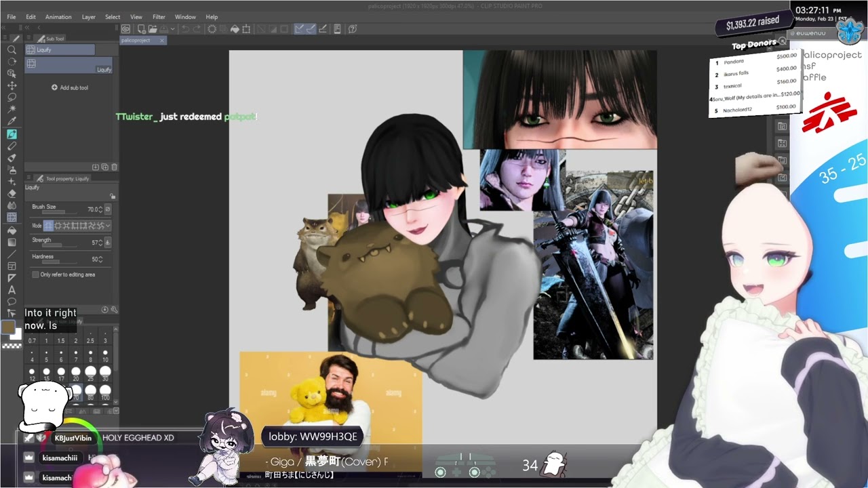
Task: Expand the Liquify Mode dropdown arrow
Action: tap(108, 226)
